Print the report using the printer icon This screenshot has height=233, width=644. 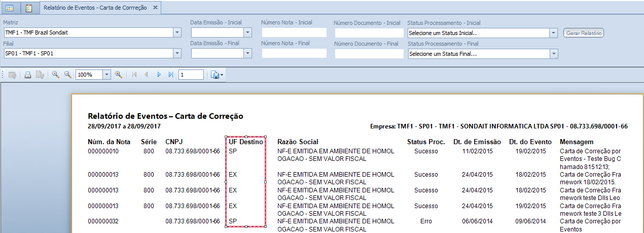click(28, 75)
